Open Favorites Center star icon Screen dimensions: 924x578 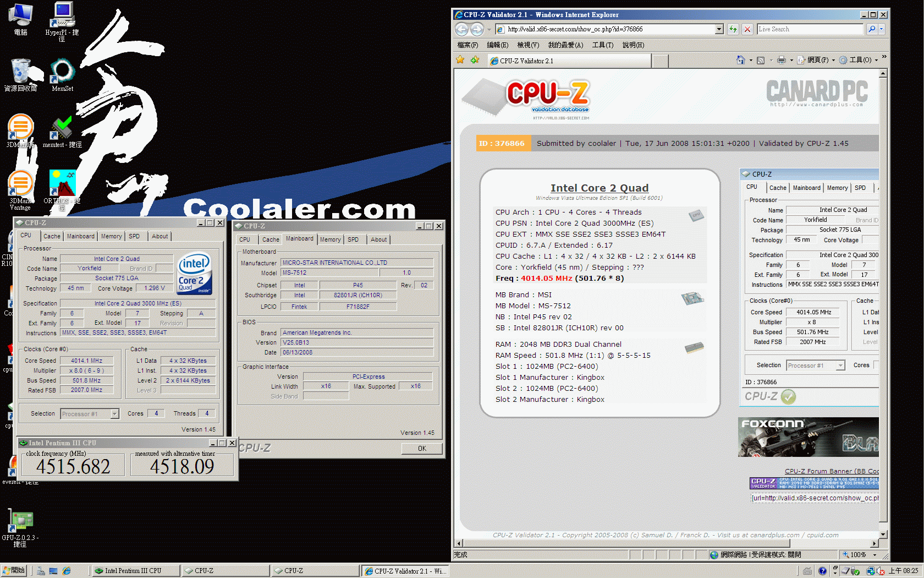460,60
